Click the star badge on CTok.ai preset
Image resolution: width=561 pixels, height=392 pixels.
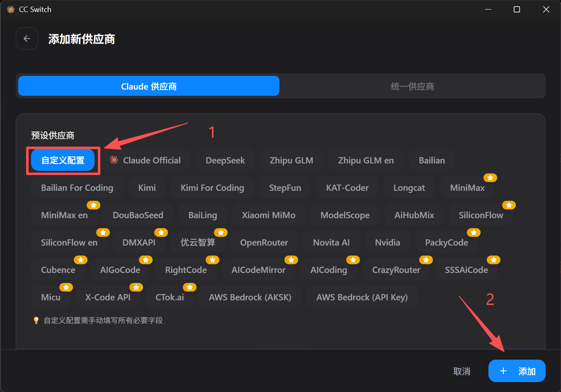click(189, 287)
